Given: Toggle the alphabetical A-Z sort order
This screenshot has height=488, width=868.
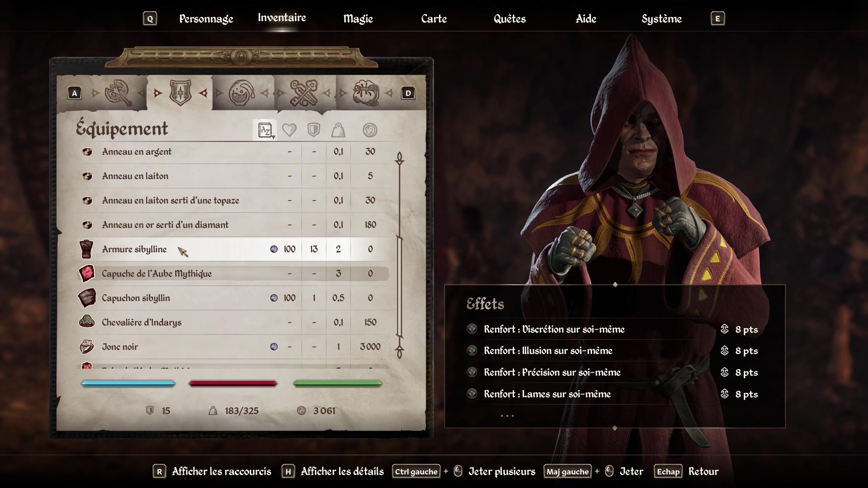Looking at the screenshot, I should pyautogui.click(x=265, y=130).
